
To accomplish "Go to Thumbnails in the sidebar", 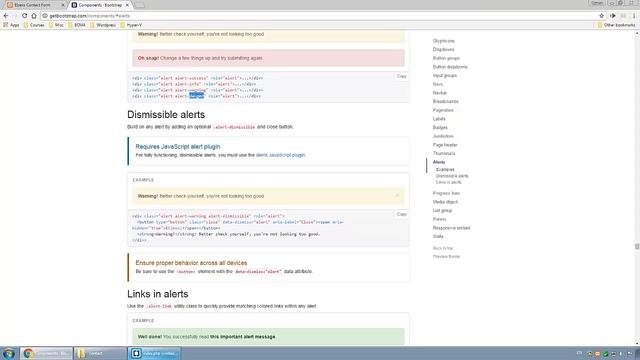I will tap(444, 153).
